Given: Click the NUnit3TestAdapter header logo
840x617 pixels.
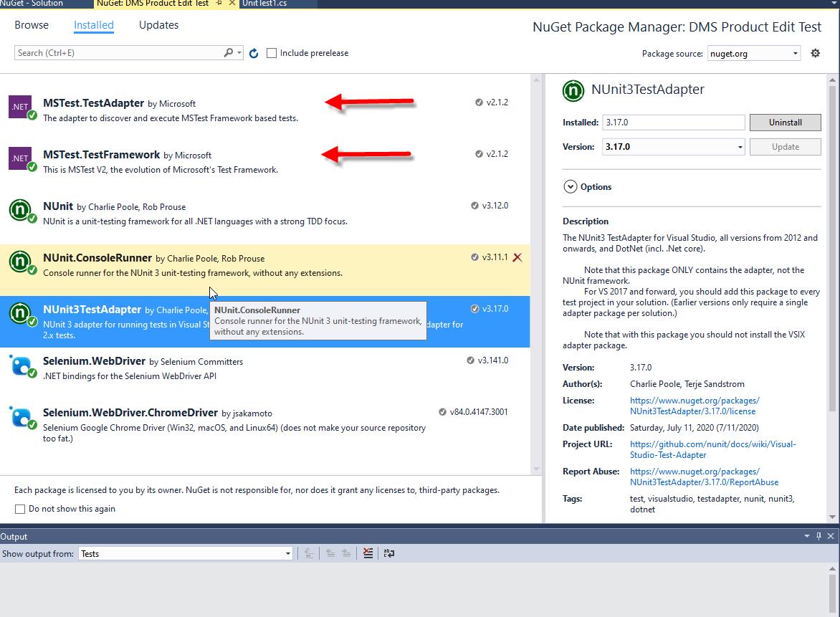Looking at the screenshot, I should tap(573, 90).
